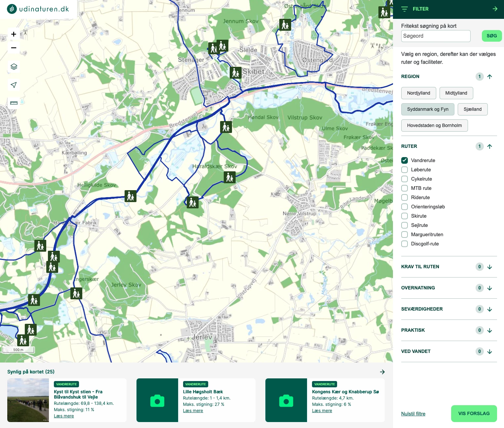Click the Nulstil filtre link

(413, 414)
